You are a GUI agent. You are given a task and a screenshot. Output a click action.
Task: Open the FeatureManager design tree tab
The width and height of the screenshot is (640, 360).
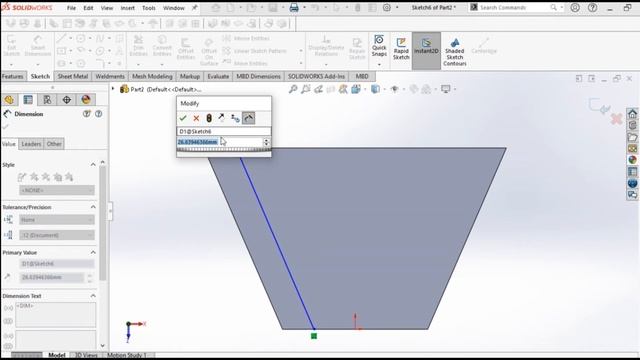coord(9,100)
